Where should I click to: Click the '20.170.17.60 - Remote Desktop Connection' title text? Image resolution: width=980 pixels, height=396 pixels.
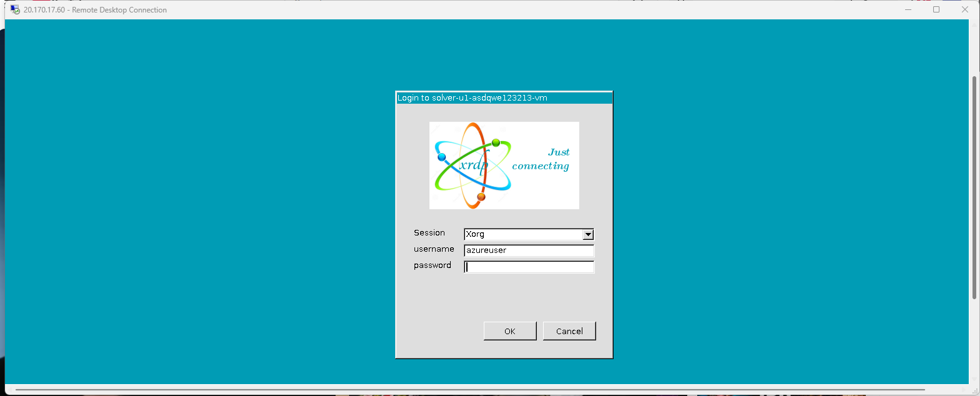coord(95,10)
